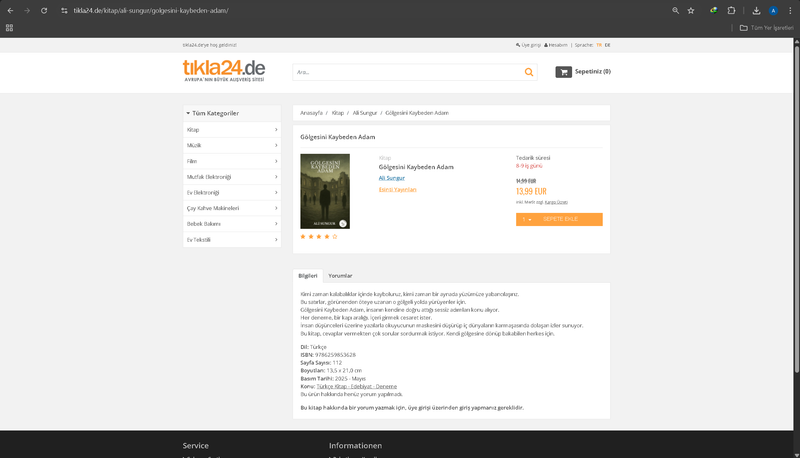Click the browser zoom magnifier icon

coord(675,10)
